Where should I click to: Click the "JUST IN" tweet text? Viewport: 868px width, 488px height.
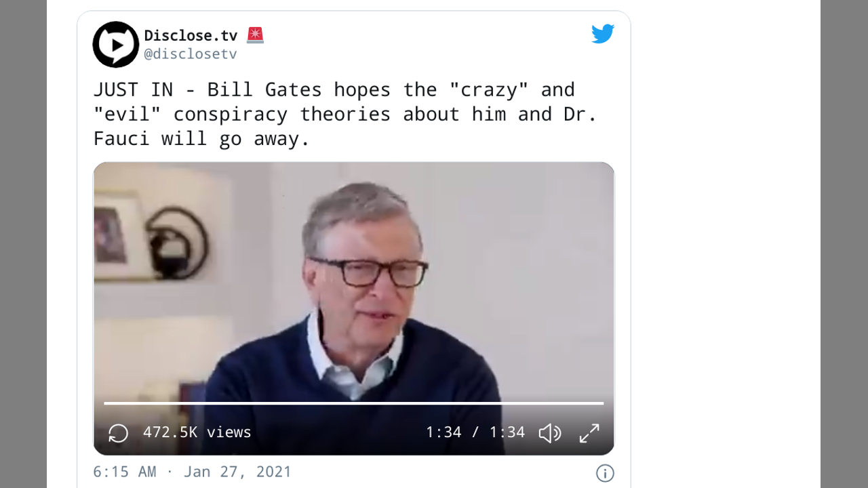click(133, 89)
